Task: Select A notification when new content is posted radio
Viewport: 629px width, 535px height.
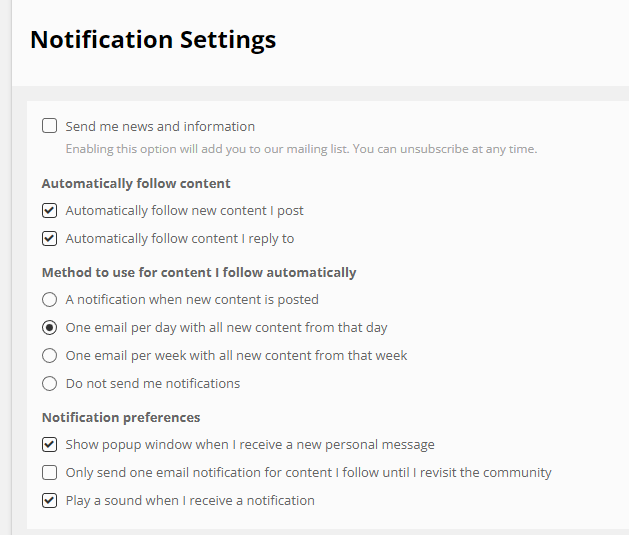Action: coord(49,300)
